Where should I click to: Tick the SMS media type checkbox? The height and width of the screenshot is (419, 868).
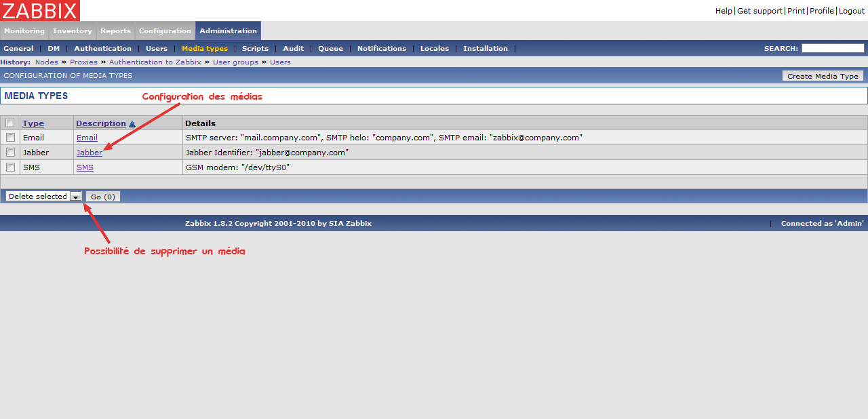(10, 167)
